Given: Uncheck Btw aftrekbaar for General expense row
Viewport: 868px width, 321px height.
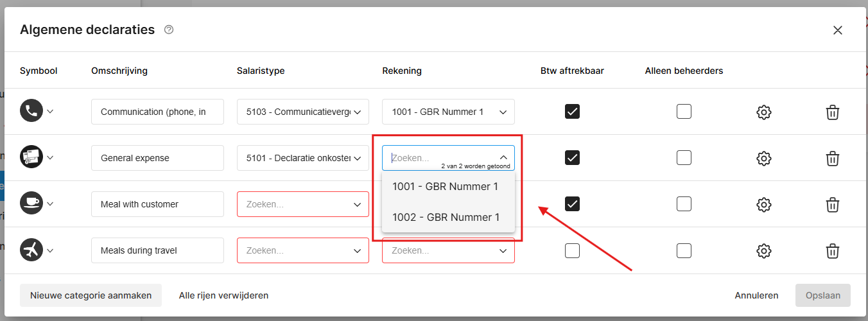Looking at the screenshot, I should 572,158.
